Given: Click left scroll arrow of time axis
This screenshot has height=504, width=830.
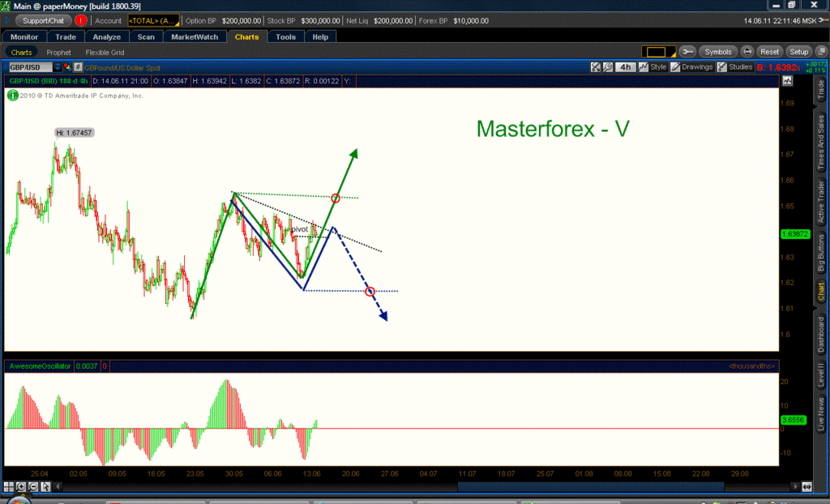Looking at the screenshot, I should pyautogui.click(x=58, y=486).
